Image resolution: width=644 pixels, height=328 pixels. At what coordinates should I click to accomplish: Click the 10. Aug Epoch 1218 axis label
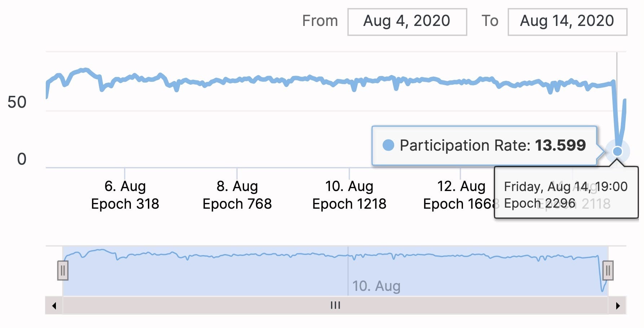click(x=349, y=195)
